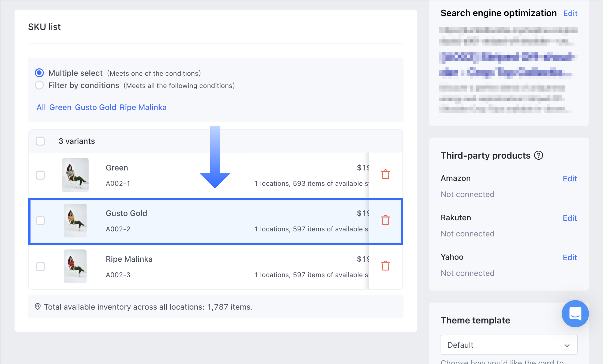Tick the Green variant checkbox

40,175
